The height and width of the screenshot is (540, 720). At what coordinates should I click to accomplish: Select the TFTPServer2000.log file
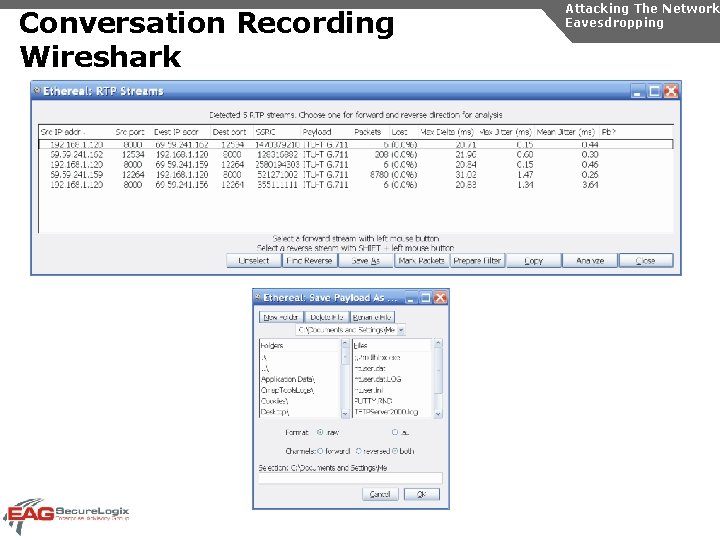pyautogui.click(x=386, y=412)
